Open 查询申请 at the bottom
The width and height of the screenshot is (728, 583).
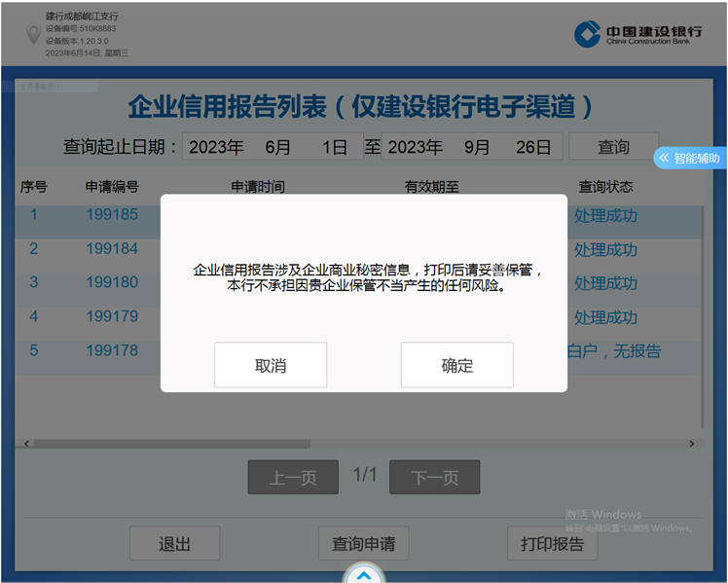[363, 544]
